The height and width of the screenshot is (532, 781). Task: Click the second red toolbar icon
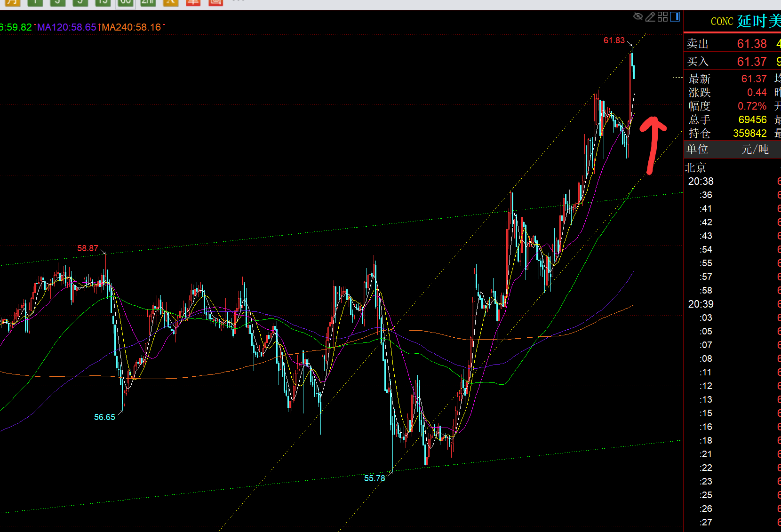pyautogui.click(x=215, y=2)
